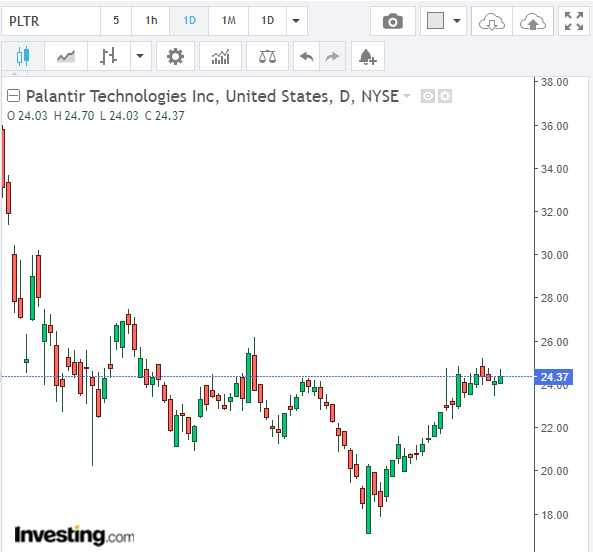593x552 pixels.
Task: Click the 22.00 price scale label
Action: click(x=554, y=428)
